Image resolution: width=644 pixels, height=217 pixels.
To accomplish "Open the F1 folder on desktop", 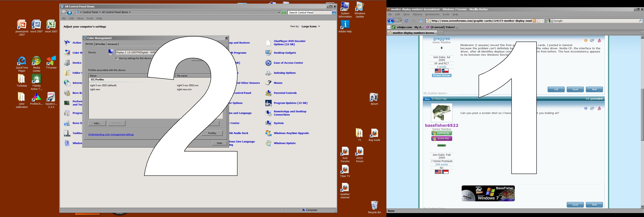I will (359, 135).
